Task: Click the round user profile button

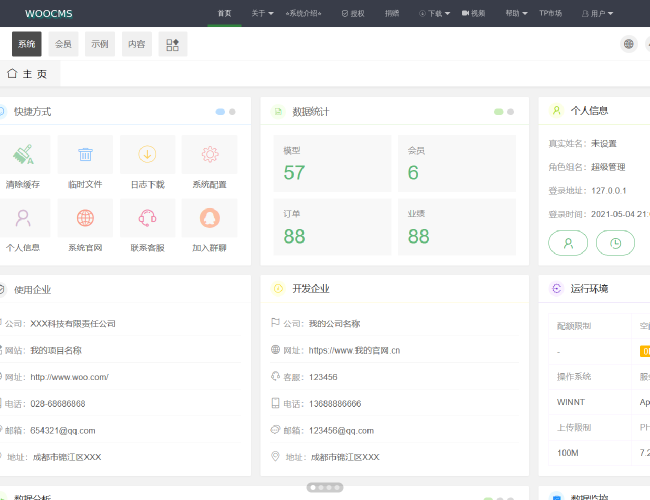Action: click(568, 243)
